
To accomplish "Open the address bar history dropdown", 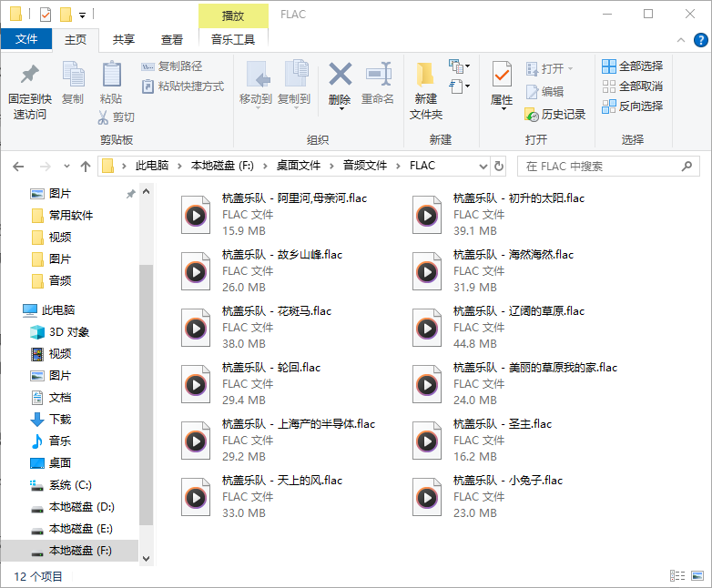I will click(483, 167).
